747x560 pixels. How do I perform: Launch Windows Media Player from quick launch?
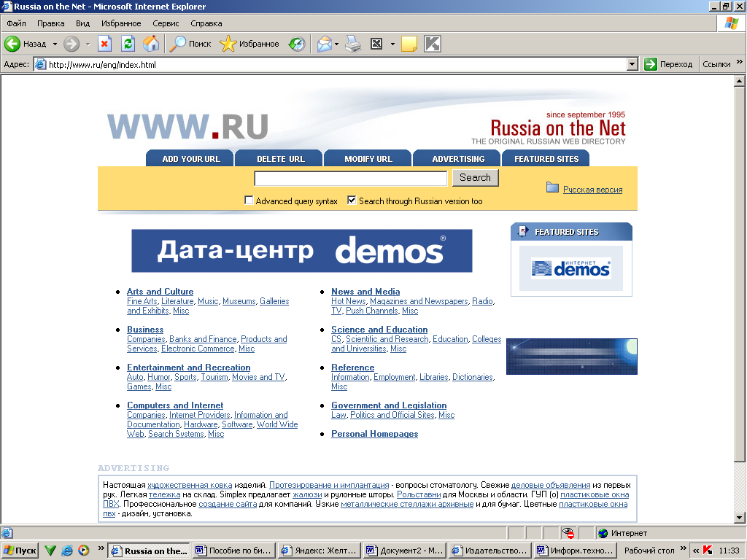tap(83, 551)
